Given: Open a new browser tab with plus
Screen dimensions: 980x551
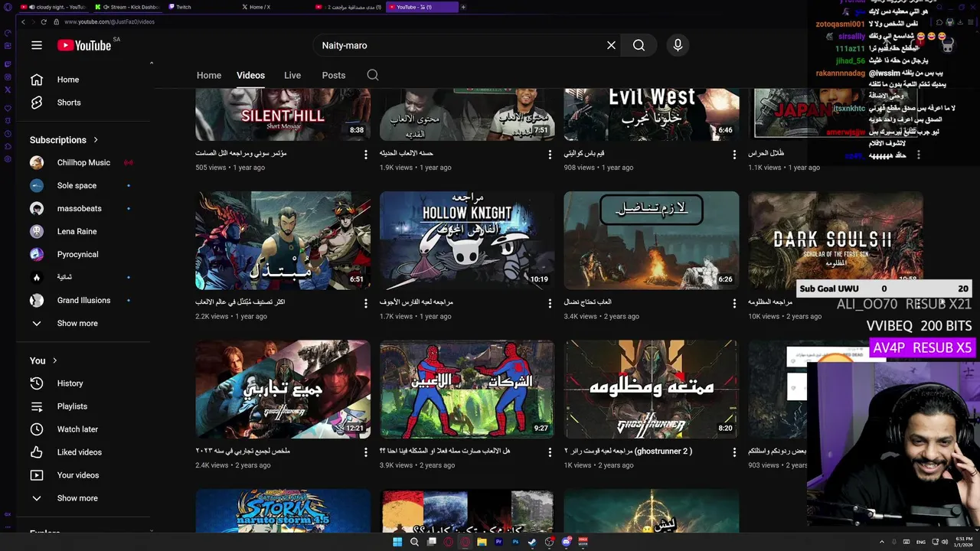Looking at the screenshot, I should (x=463, y=7).
